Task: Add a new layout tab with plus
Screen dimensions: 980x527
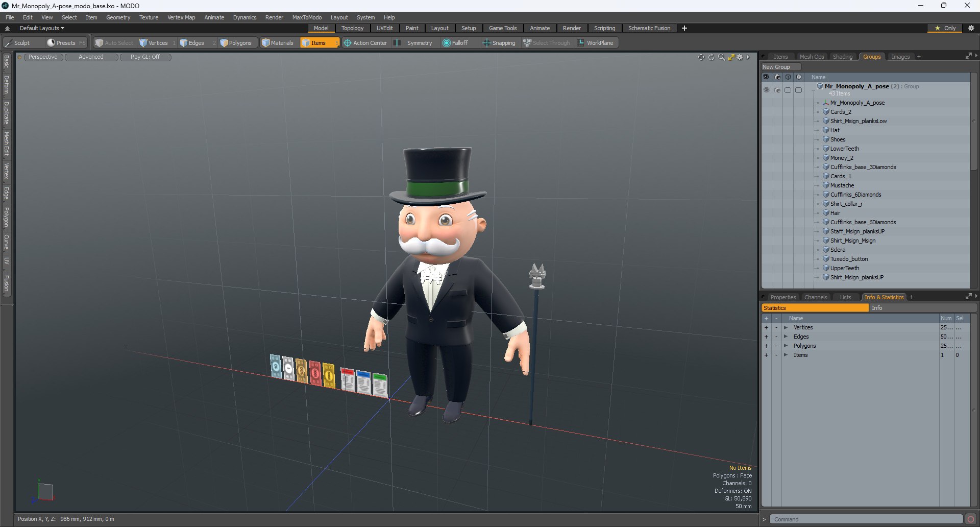Action: click(x=684, y=28)
